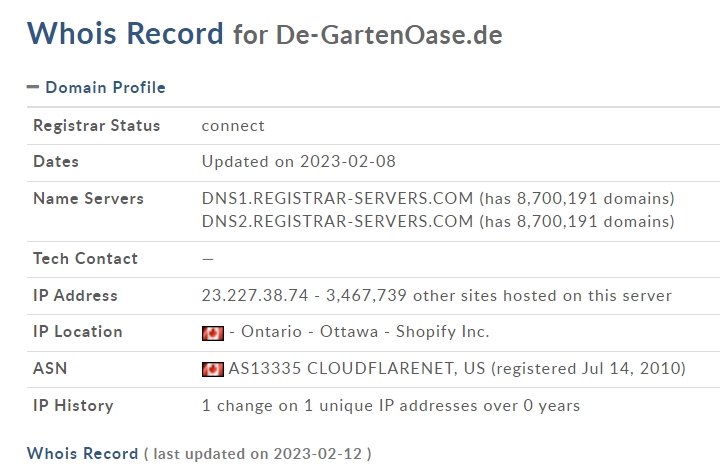This screenshot has height=469, width=720.
Task: Open the 8,700,191 domains count for DNS1
Action: tap(577, 198)
